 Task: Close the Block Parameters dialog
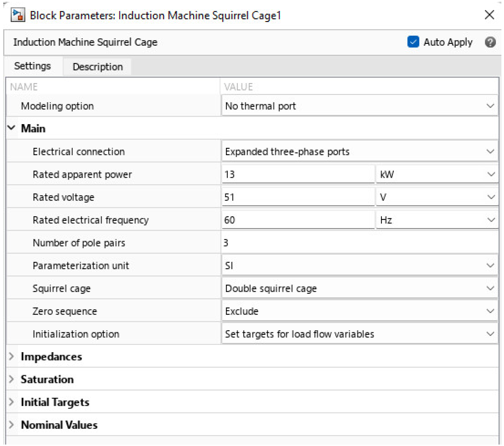pos(489,15)
